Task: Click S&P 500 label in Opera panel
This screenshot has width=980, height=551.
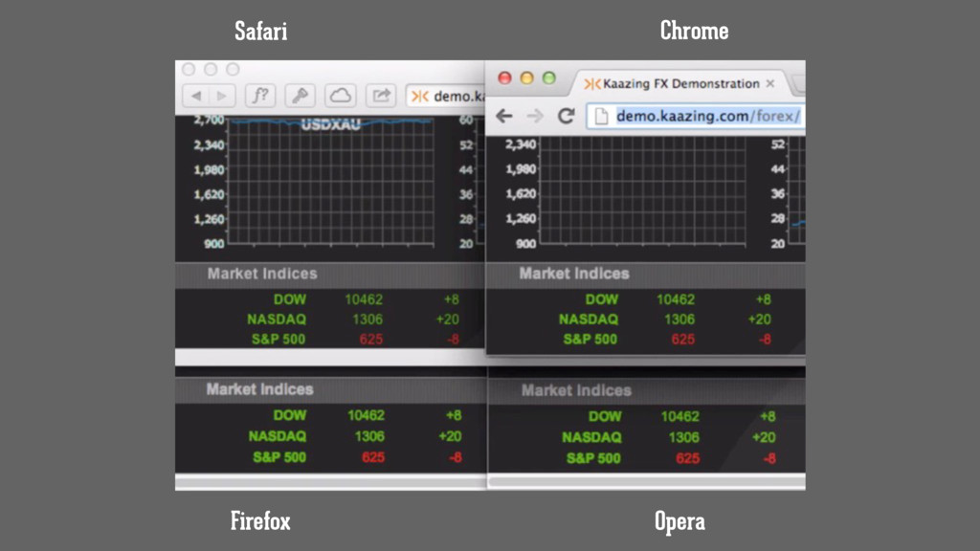Action: 593,458
